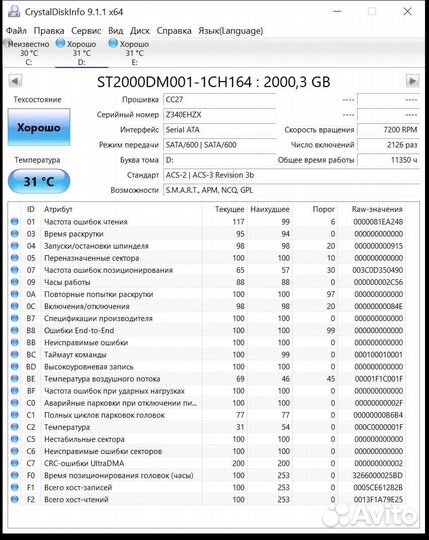Open the Файл menu
This screenshot has width=429, height=540.
point(16,31)
